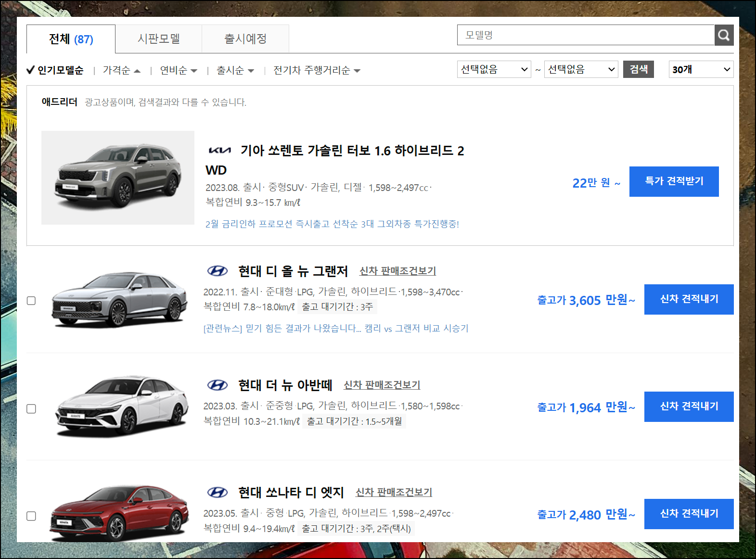This screenshot has width=756, height=559.
Task: Click the 특가 견적받기 button
Action: pyautogui.click(x=674, y=181)
